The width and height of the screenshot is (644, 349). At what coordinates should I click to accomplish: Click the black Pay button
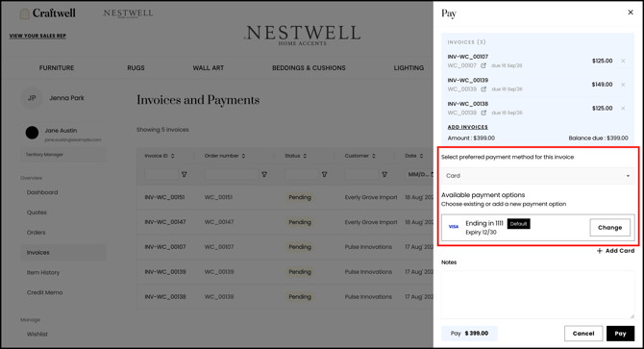pos(620,334)
